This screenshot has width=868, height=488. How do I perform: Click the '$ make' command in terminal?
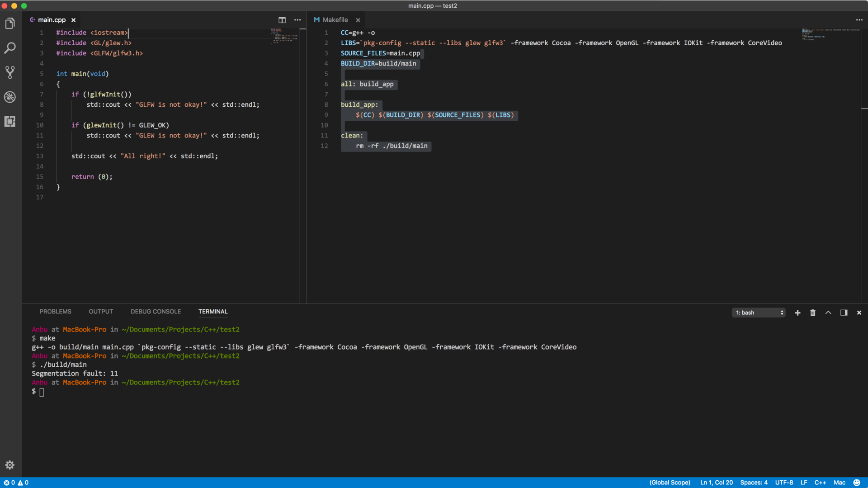[x=43, y=338]
